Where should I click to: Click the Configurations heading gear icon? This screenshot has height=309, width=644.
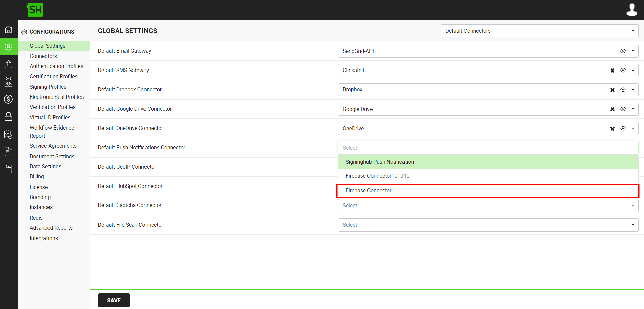(x=24, y=32)
